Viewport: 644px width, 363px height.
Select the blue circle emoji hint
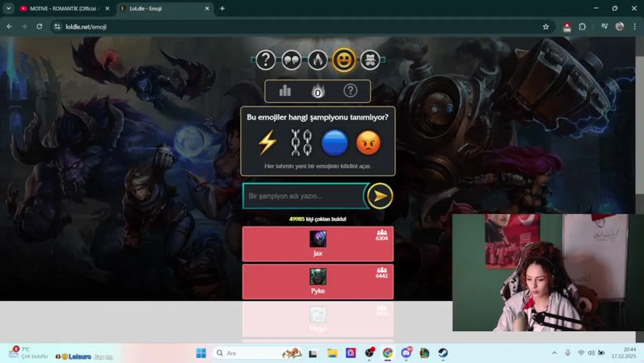[x=335, y=143]
